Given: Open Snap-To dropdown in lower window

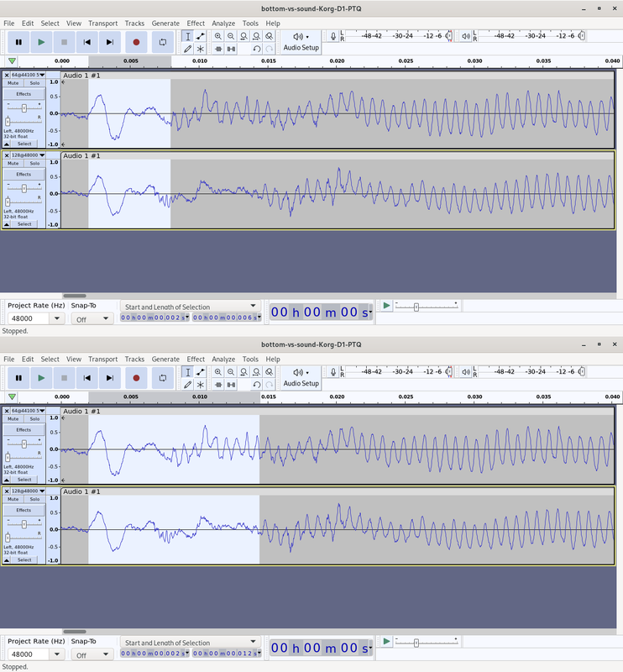Looking at the screenshot, I should (106, 654).
